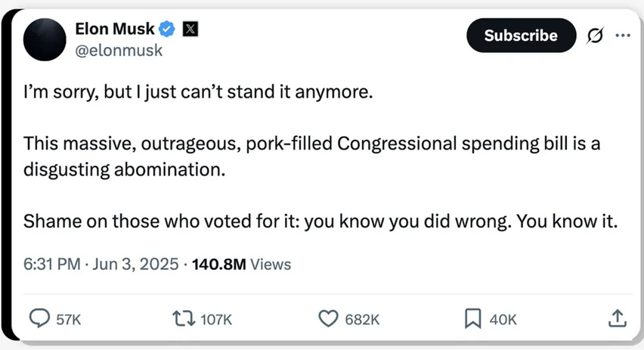Visit the @elonmusk handle link
The image size is (644, 350).
119,51
